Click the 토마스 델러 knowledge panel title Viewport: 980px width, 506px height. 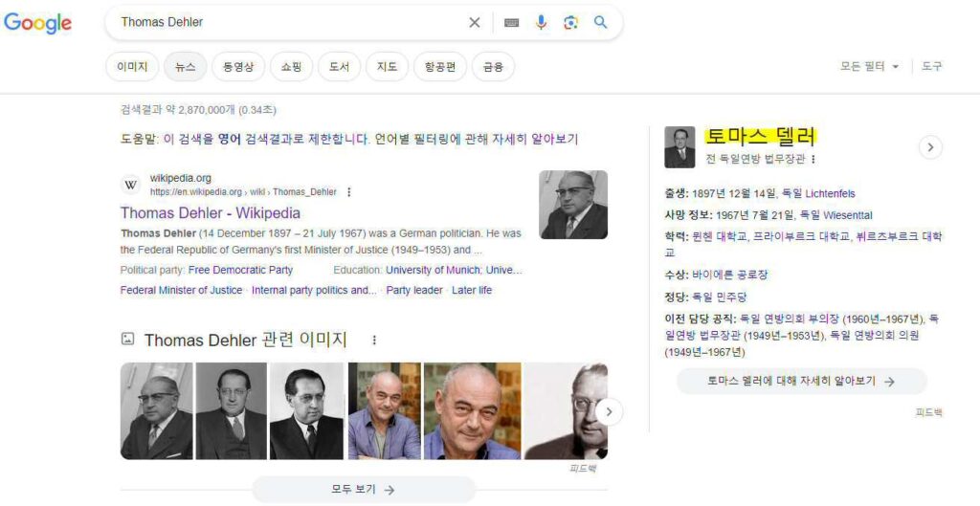pos(761,137)
